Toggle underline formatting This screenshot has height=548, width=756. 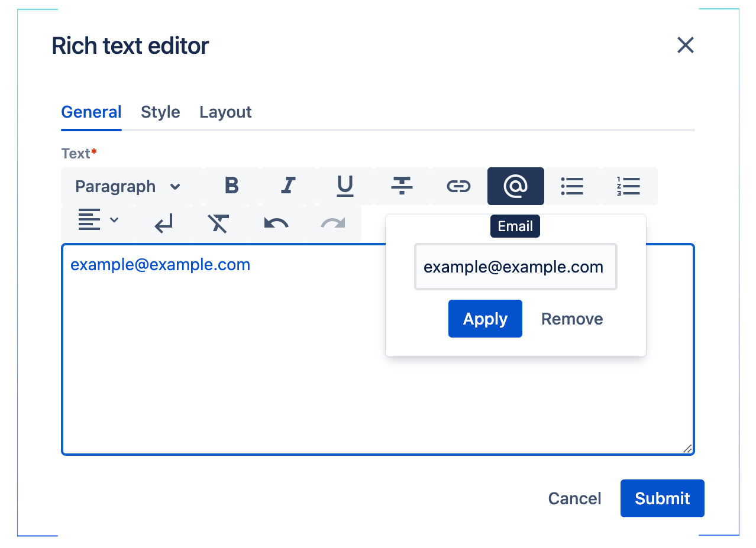click(345, 186)
